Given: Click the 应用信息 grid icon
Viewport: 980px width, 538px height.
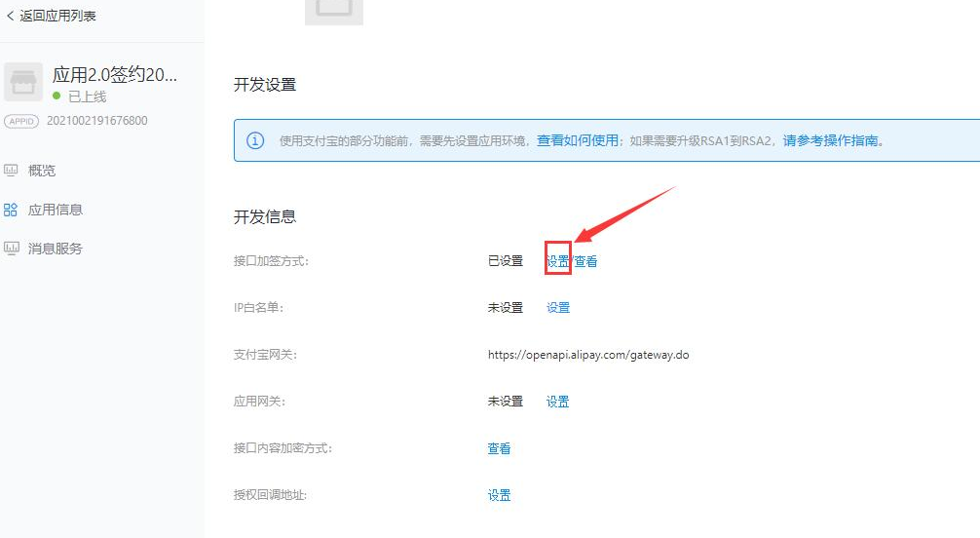Looking at the screenshot, I should [11, 210].
